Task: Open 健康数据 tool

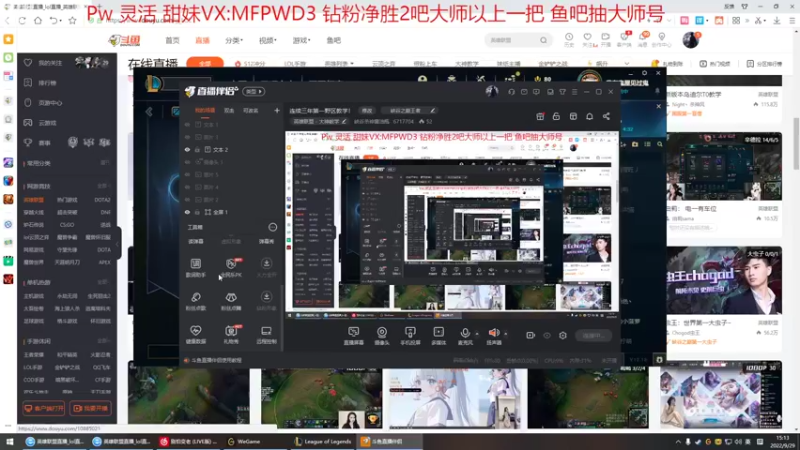Action: pyautogui.click(x=195, y=334)
